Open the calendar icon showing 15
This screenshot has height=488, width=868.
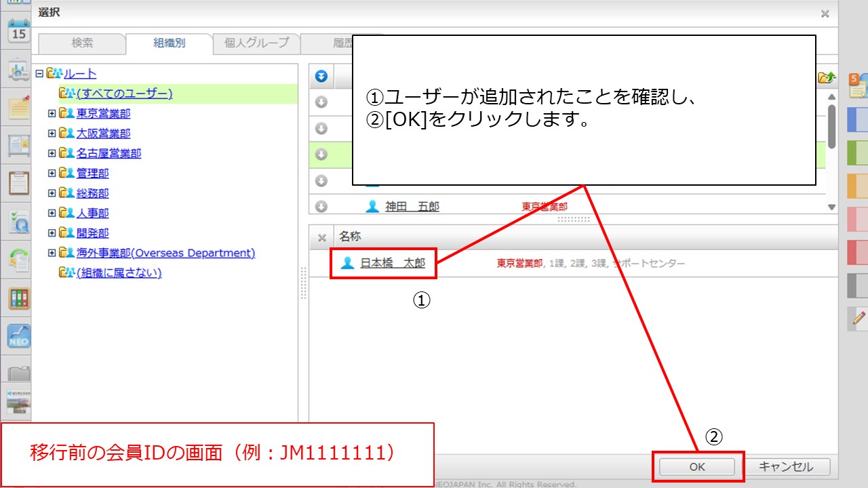coord(18,31)
